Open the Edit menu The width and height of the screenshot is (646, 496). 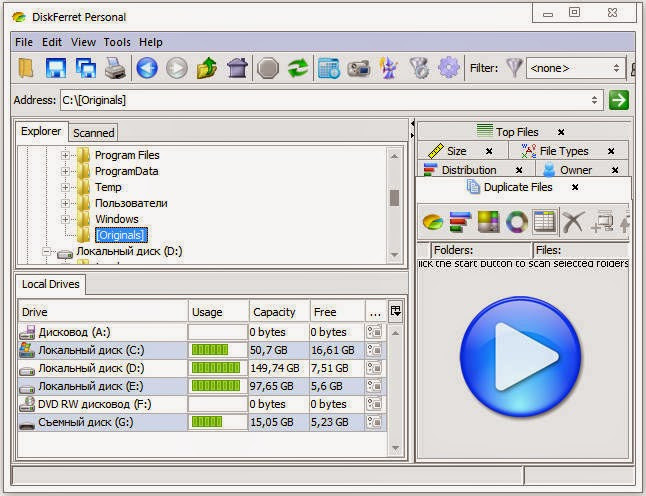tap(52, 42)
